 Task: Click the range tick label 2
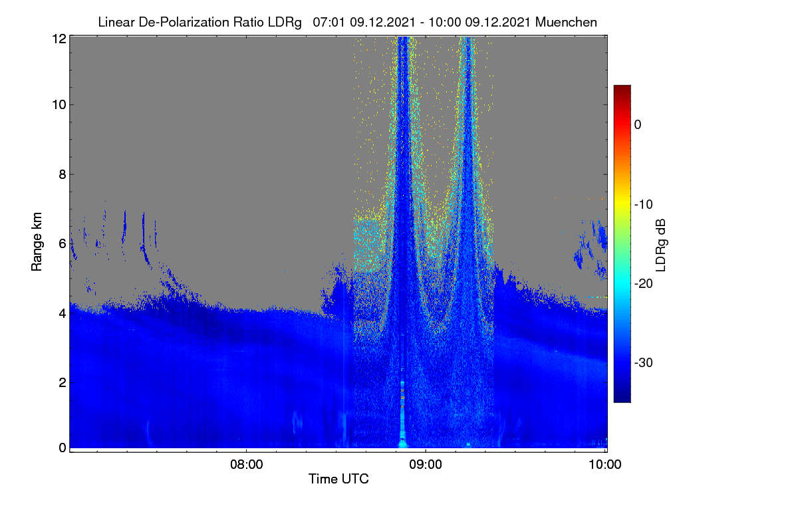63,382
